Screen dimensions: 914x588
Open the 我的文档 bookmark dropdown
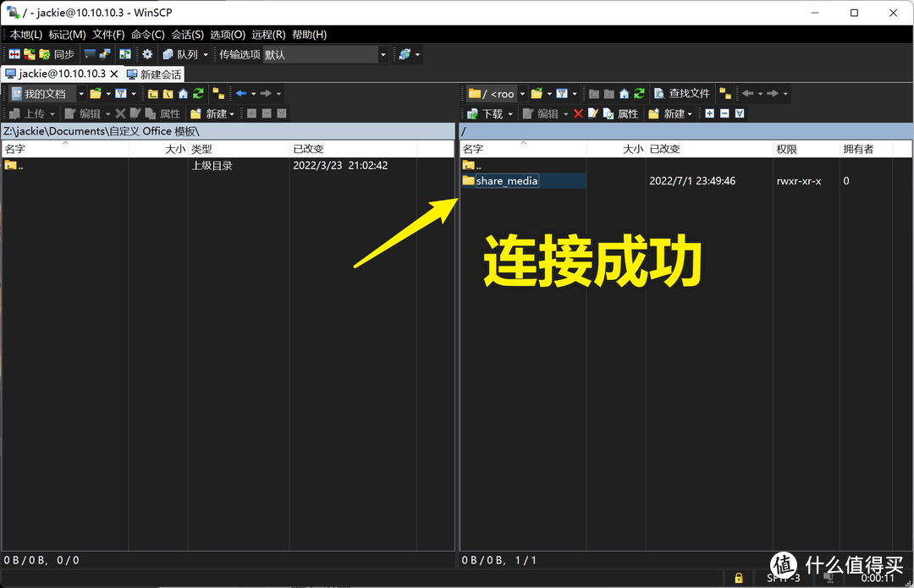coord(81,93)
